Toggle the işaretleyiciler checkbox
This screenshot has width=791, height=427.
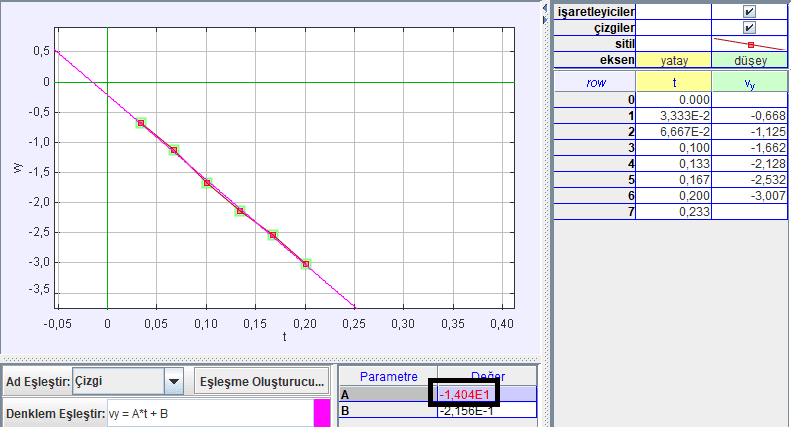749,12
